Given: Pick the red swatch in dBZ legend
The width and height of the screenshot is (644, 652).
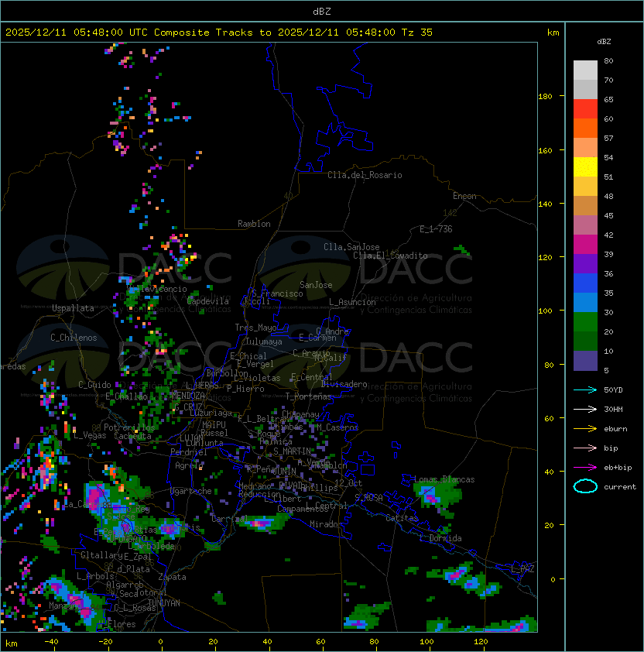Looking at the screenshot, I should coord(585,109).
